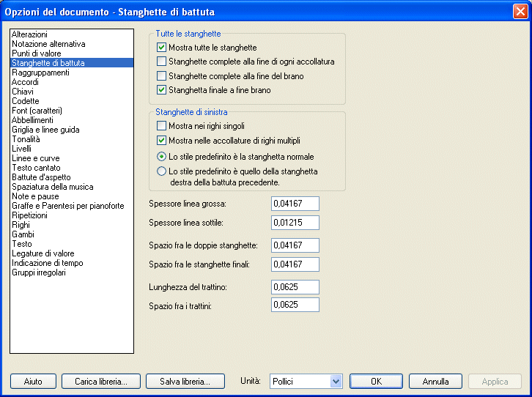Screen dimensions: 532x397
Task: Click Carica libreria button
Action: (101, 382)
